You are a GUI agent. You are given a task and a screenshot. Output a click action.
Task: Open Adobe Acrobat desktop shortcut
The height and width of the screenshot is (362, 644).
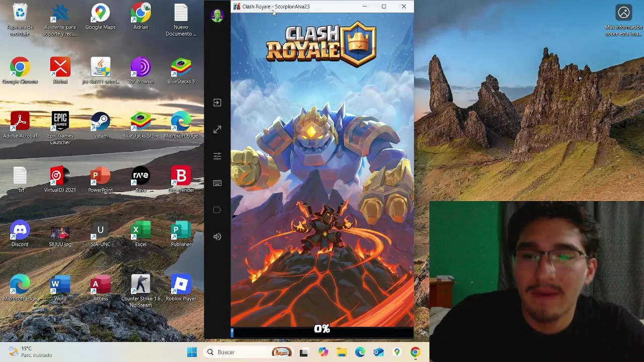tap(20, 125)
